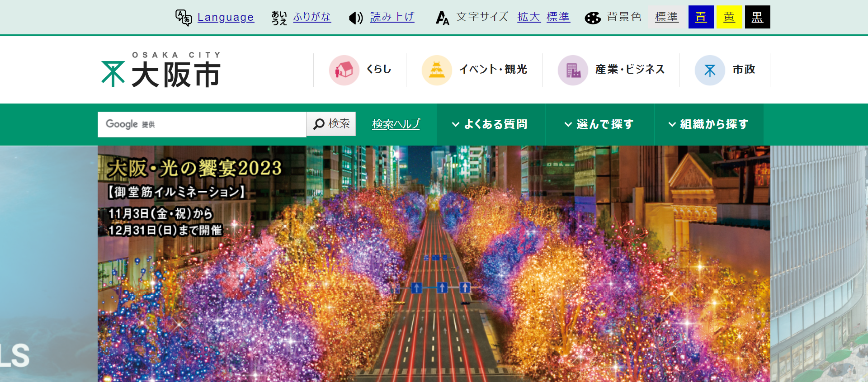Open the くらし menu item

click(x=378, y=69)
